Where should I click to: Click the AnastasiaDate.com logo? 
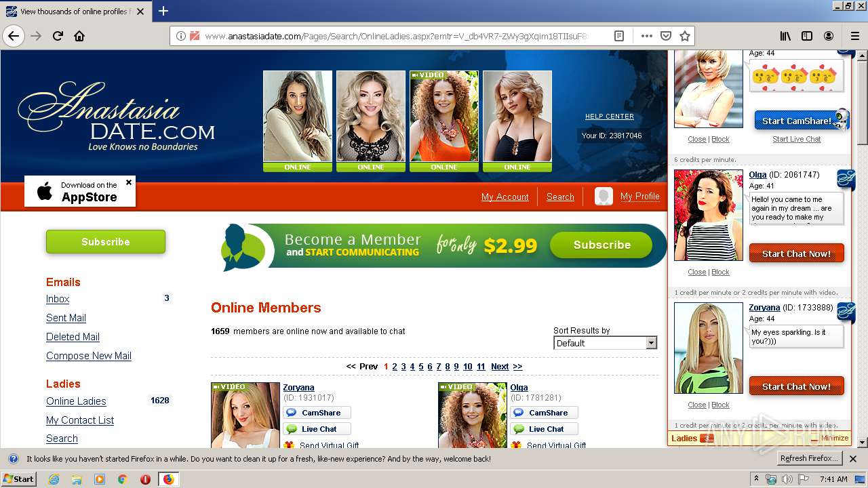pyautogui.click(x=117, y=116)
